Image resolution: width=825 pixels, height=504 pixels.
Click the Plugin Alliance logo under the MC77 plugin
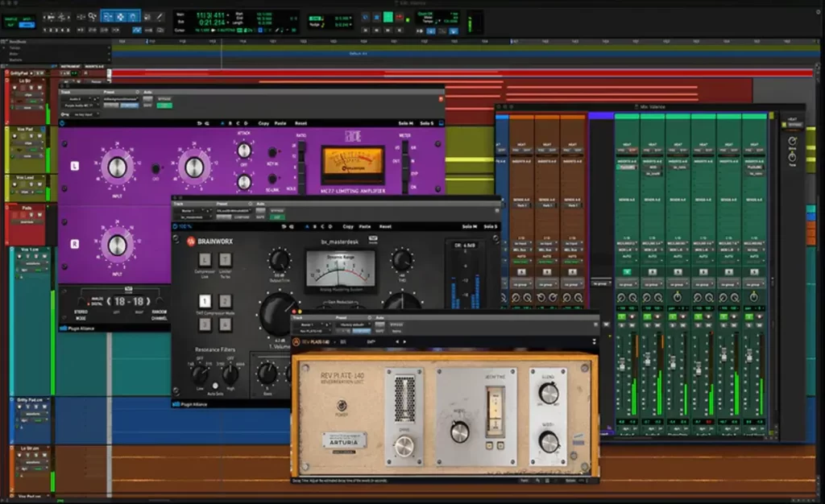[x=78, y=328]
